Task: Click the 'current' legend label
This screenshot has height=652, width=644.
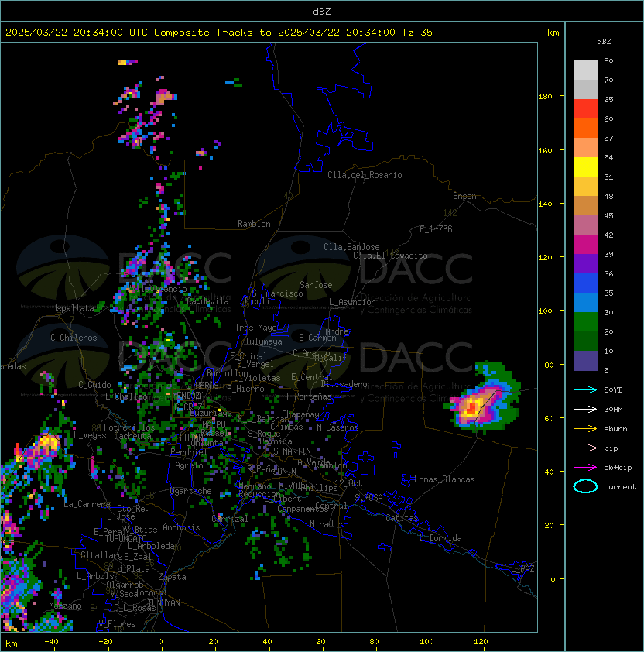Action: (620, 487)
